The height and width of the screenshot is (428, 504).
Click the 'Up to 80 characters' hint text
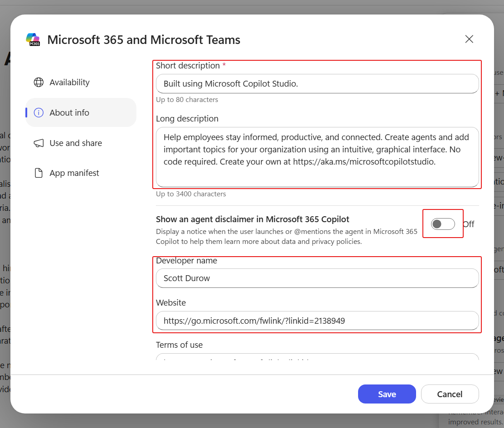pos(187,100)
